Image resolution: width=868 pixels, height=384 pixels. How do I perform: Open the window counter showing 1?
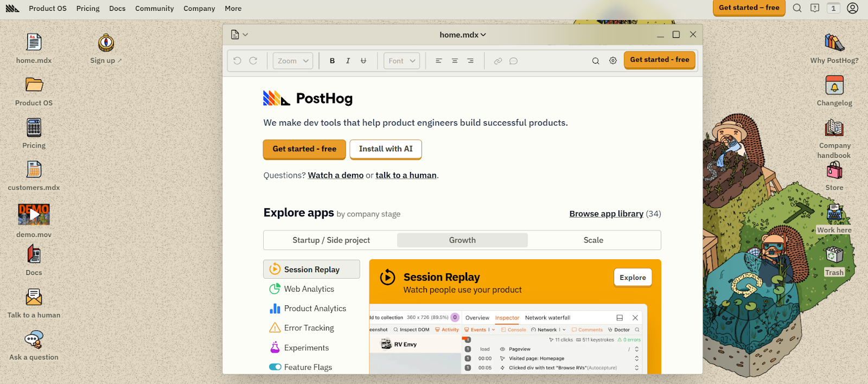coord(833,8)
